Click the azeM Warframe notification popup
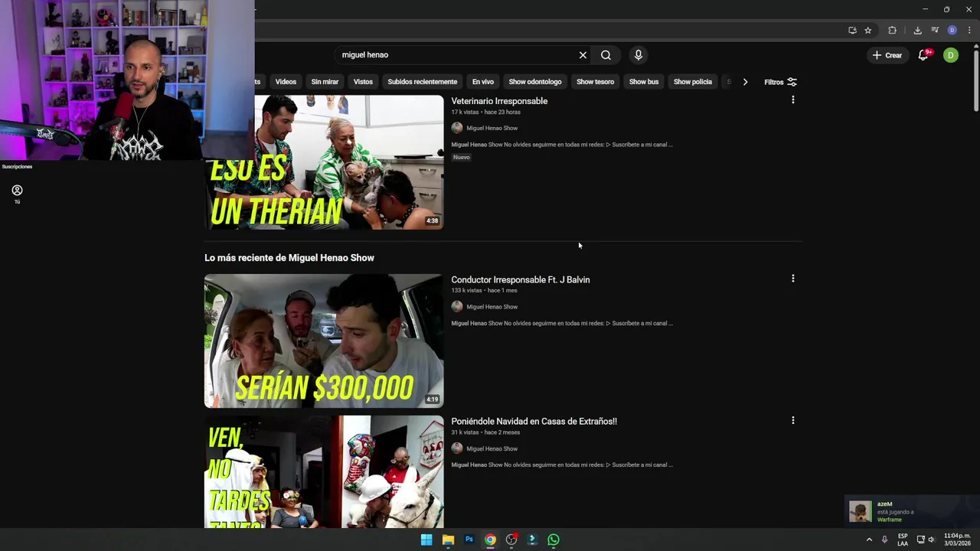980x551 pixels. tap(911, 511)
